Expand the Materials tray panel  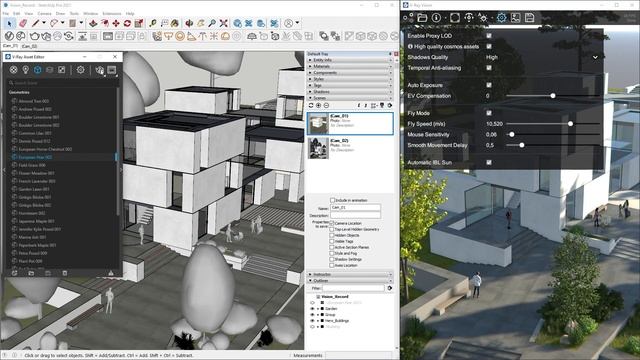[350, 66]
